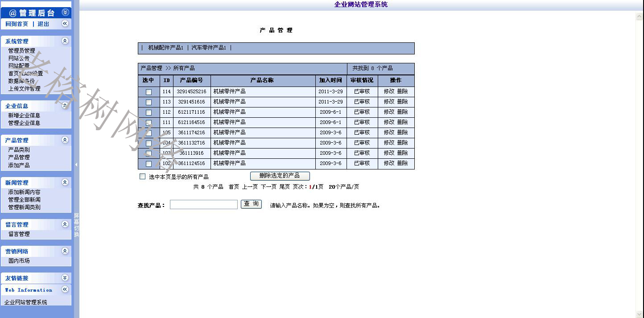Focus the 查找产品 search input field

204,205
